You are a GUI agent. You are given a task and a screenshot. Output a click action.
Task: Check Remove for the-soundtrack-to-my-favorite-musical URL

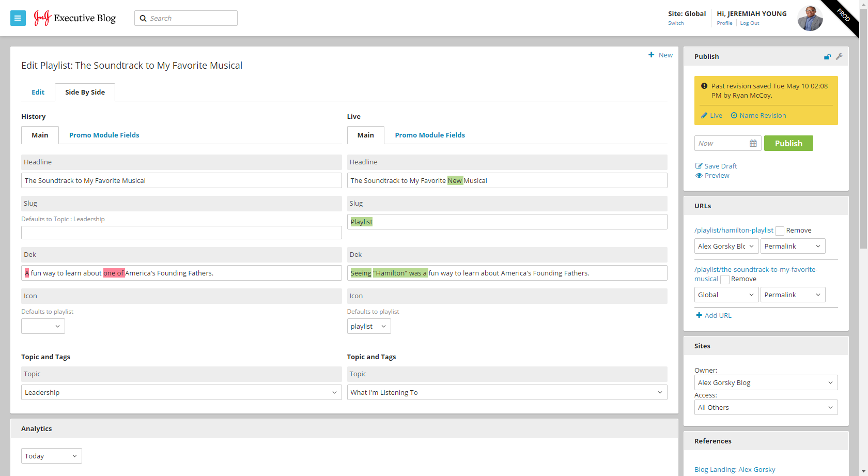(x=725, y=280)
